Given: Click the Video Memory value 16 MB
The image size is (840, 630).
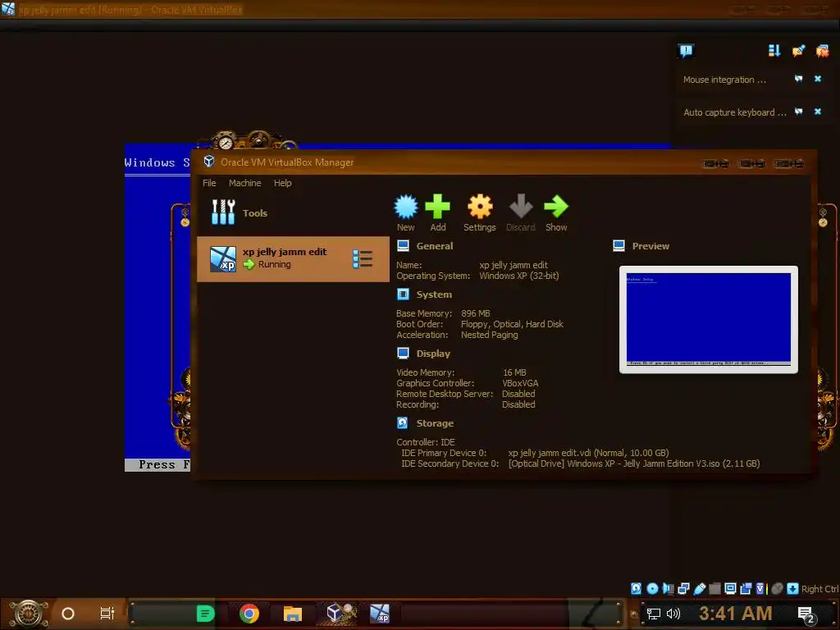Looking at the screenshot, I should point(514,372).
